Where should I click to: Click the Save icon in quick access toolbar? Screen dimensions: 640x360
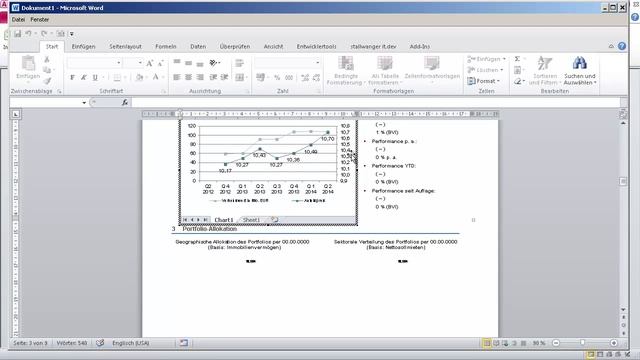tap(18, 34)
